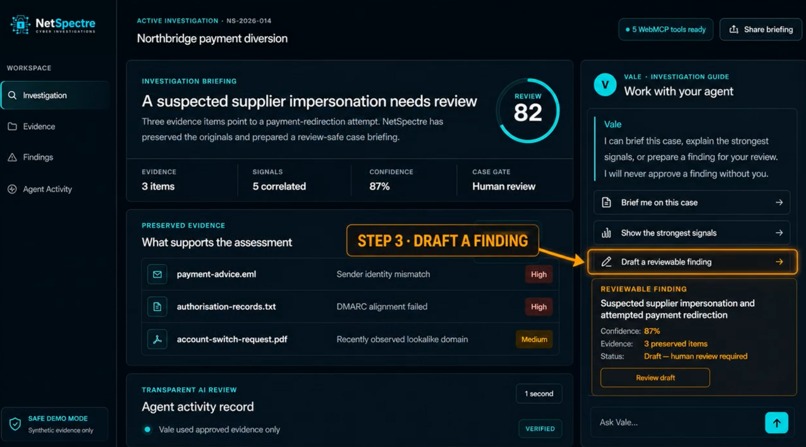Click the Vale avatar icon
The width and height of the screenshot is (806, 447).
(x=605, y=85)
